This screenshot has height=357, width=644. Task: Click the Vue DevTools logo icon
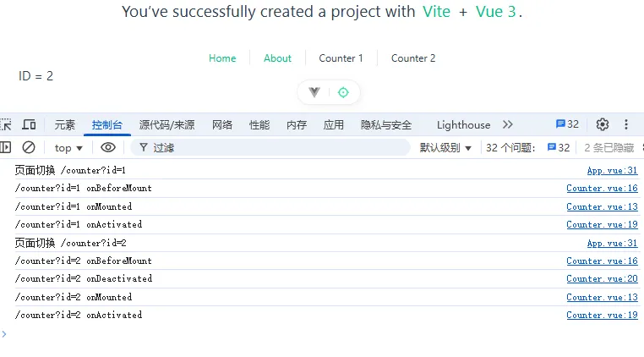pyautogui.click(x=314, y=92)
